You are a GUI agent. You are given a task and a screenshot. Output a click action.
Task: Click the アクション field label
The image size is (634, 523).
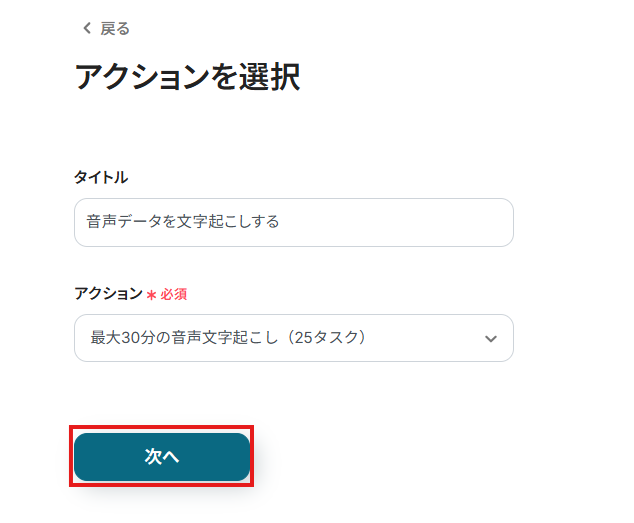point(108,293)
